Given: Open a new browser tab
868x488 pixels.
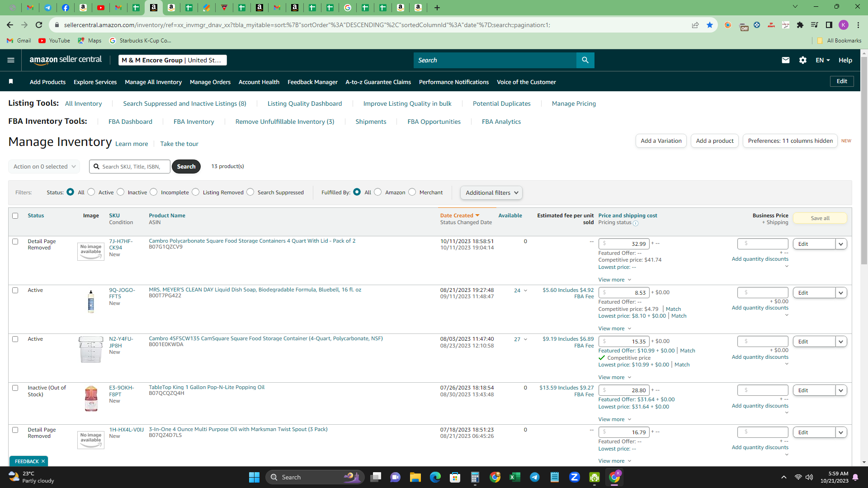Looking at the screenshot, I should [x=437, y=8].
